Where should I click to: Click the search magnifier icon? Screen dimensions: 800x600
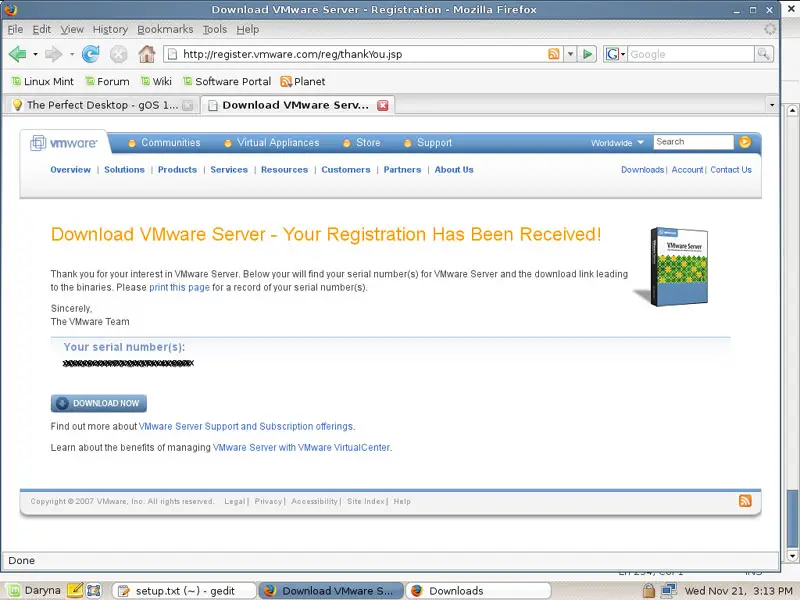pyautogui.click(x=764, y=54)
